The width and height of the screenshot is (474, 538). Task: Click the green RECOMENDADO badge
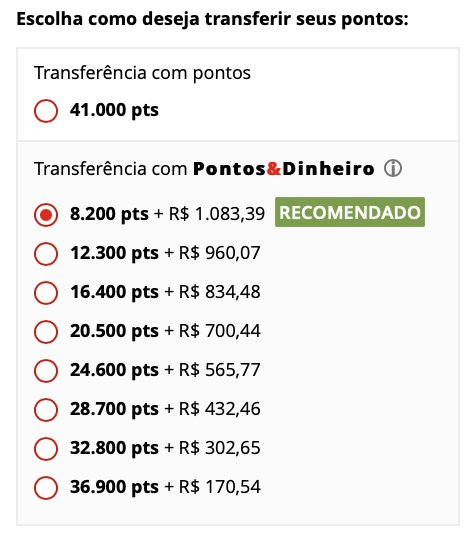coord(350,212)
